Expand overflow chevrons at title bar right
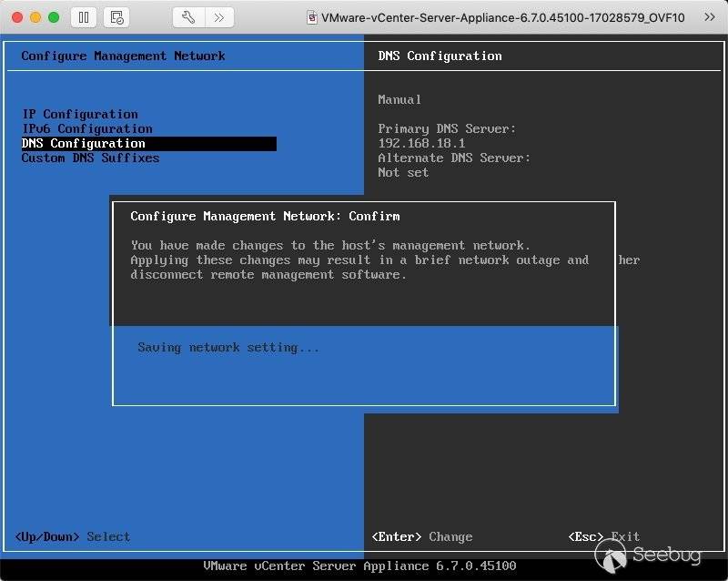 (x=709, y=17)
